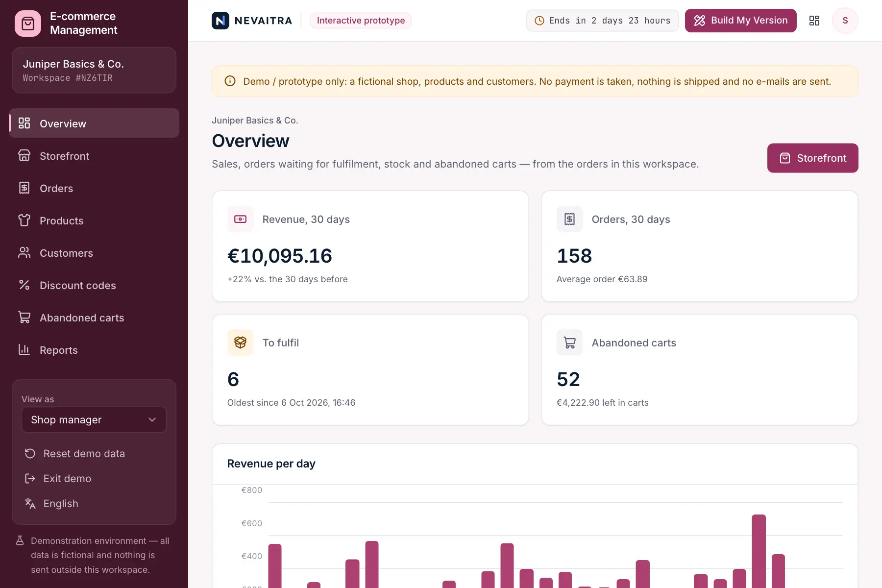Image resolution: width=882 pixels, height=588 pixels.
Task: Open the View as Shop manager dropdown
Action: coord(94,420)
